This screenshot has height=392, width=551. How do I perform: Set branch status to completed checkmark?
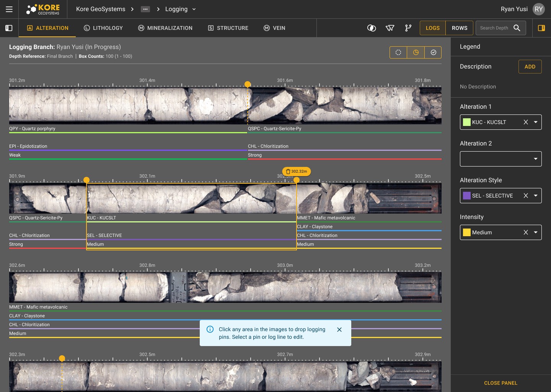(x=433, y=52)
